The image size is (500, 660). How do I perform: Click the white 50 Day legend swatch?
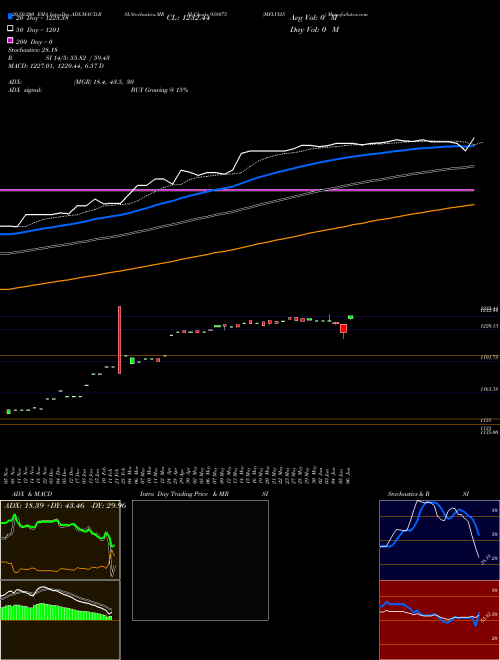point(10,29)
